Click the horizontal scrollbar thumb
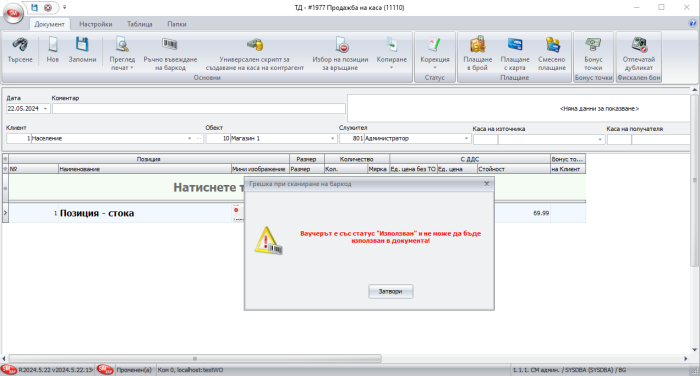This screenshot has width=700, height=376. point(195,358)
